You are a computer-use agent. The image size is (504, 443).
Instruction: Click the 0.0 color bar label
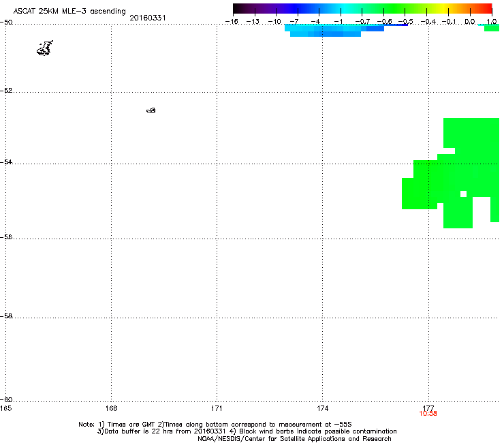(470, 22)
